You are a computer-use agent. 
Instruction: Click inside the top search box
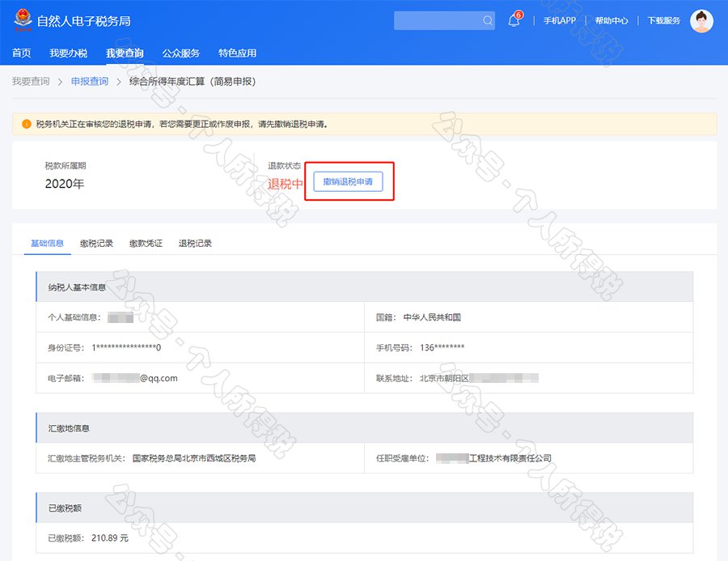437,21
